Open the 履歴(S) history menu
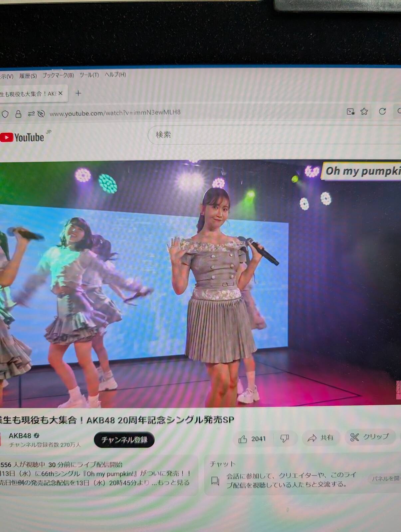The image size is (401, 532). point(28,76)
